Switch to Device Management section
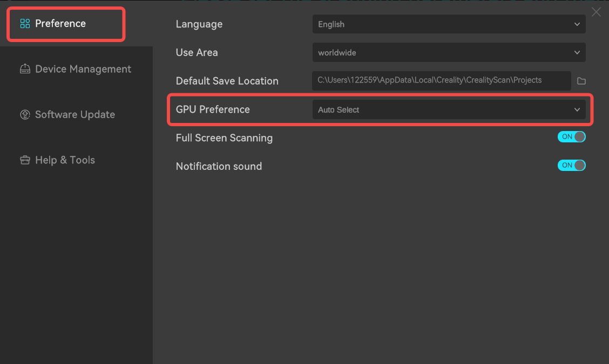The image size is (609, 364). click(76, 69)
